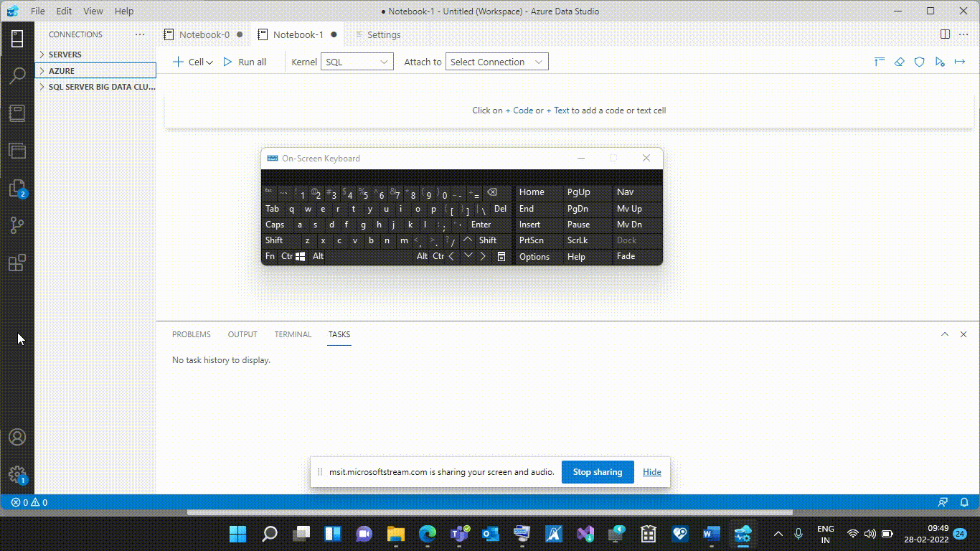Click the Run with parameters icon
The image size is (980, 551).
(940, 62)
